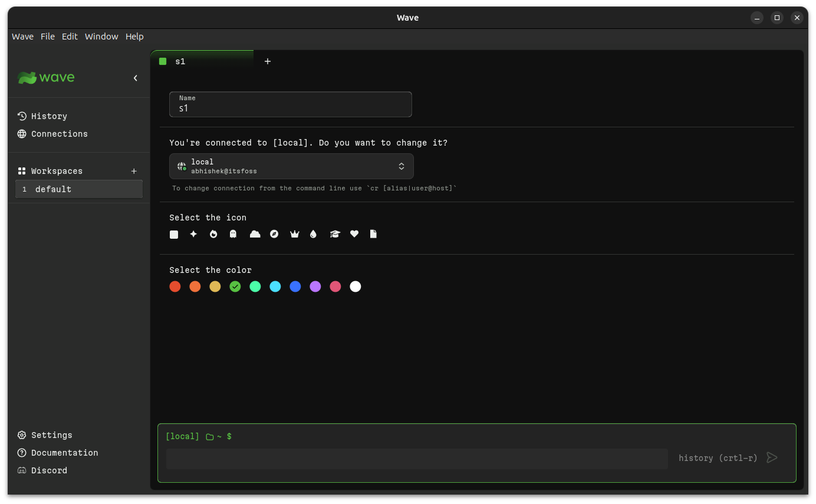Run the terminal command with the send arrow
Screen dimensions: 816x504
[772, 457]
